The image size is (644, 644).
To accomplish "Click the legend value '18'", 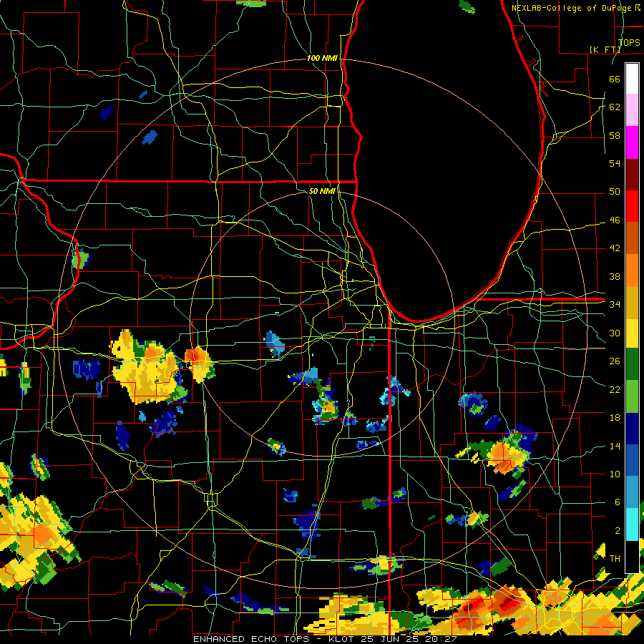I will pyautogui.click(x=615, y=418).
